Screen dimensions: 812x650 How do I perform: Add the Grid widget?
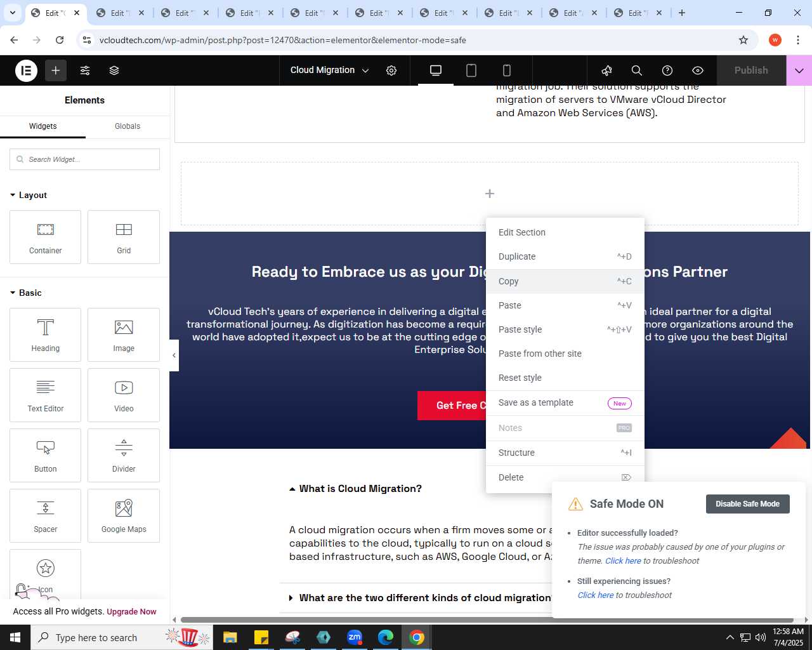(x=124, y=237)
